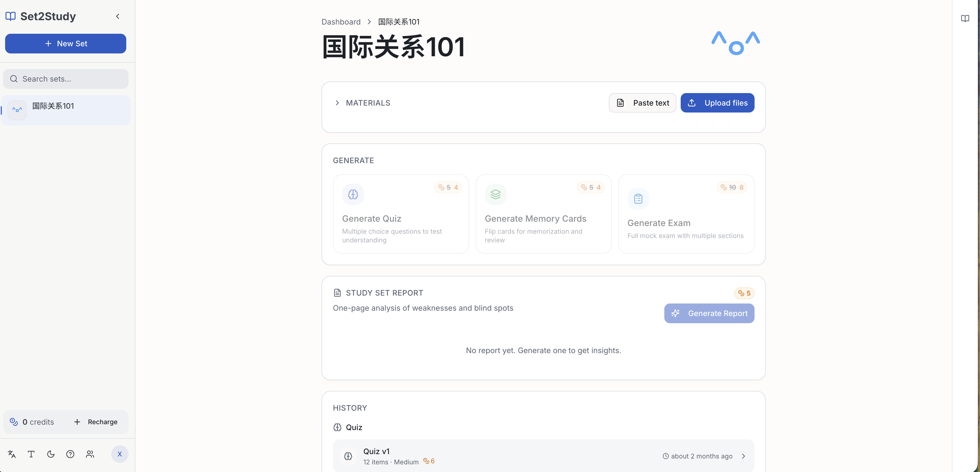Open Quiz v1 via its chevron arrow
980x472 pixels.
click(x=743, y=456)
